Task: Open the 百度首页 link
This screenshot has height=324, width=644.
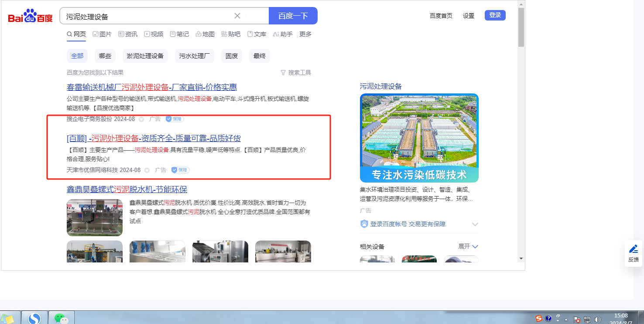Action: click(441, 16)
